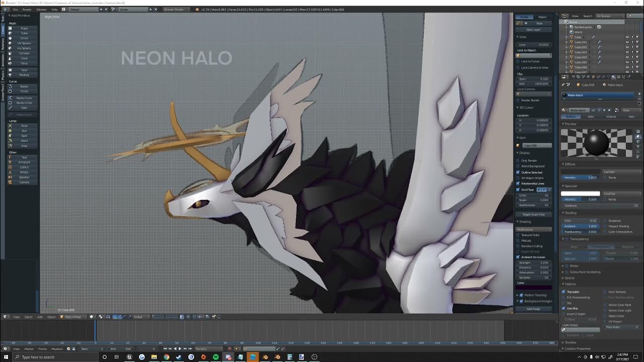This screenshot has height=362, width=644.
Task: Enable Only Render checkbox
Action: pyautogui.click(x=518, y=161)
